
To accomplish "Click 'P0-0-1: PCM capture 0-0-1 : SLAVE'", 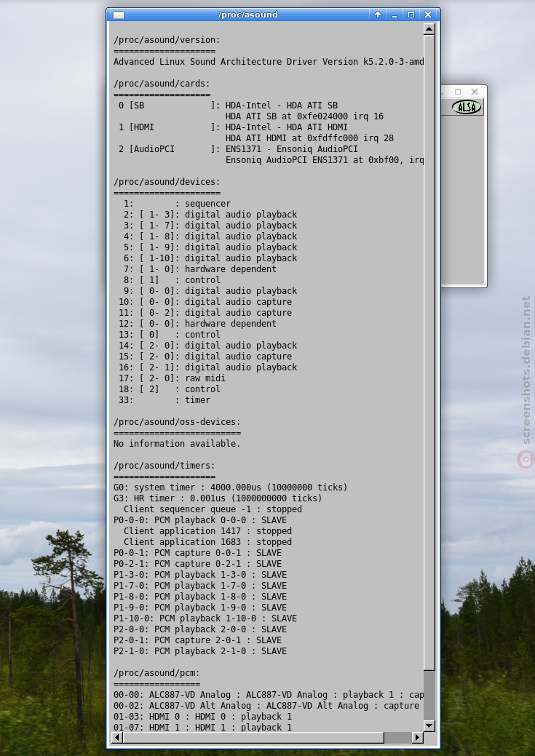I will click(197, 553).
